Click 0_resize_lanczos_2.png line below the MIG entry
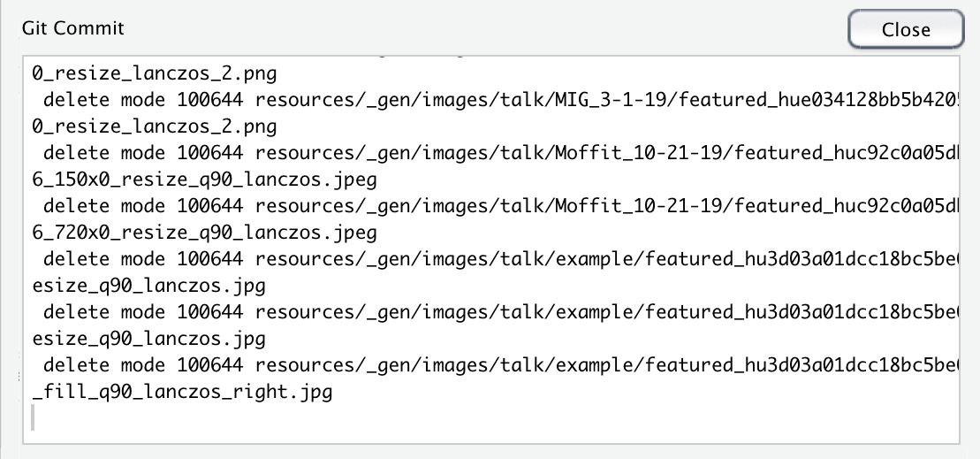This screenshot has height=459, width=980. (x=155, y=127)
